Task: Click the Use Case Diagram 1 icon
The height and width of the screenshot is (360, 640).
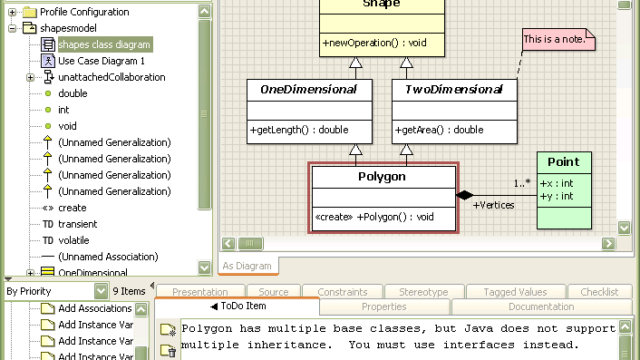Action: pyautogui.click(x=48, y=61)
